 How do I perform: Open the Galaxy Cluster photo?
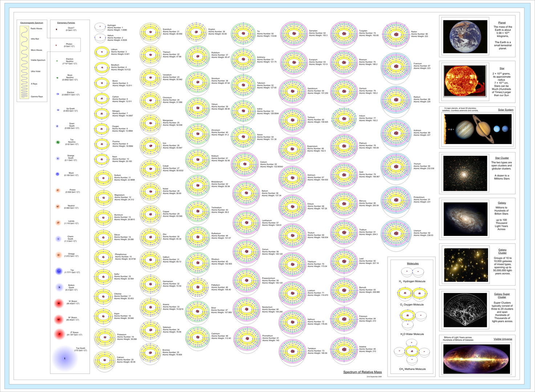point(465,265)
